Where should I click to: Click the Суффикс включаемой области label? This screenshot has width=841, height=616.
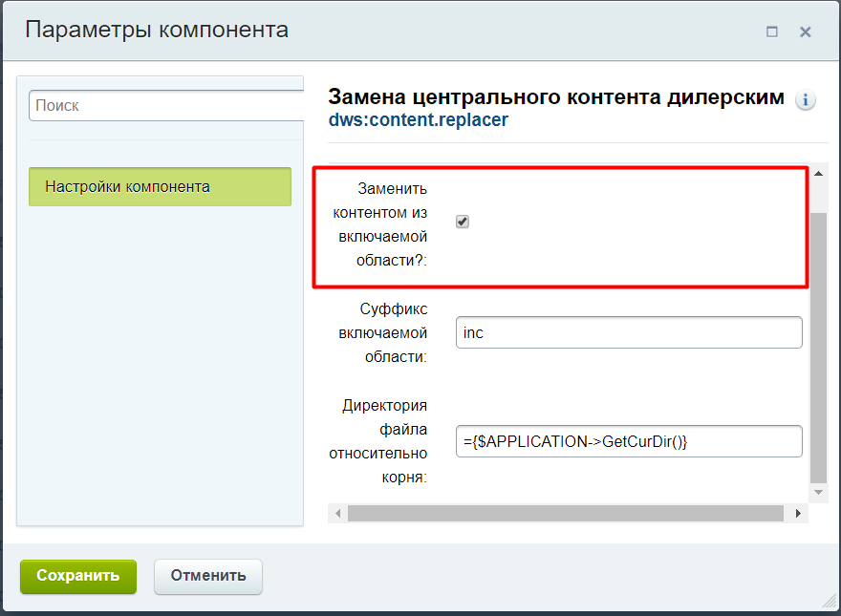(382, 332)
